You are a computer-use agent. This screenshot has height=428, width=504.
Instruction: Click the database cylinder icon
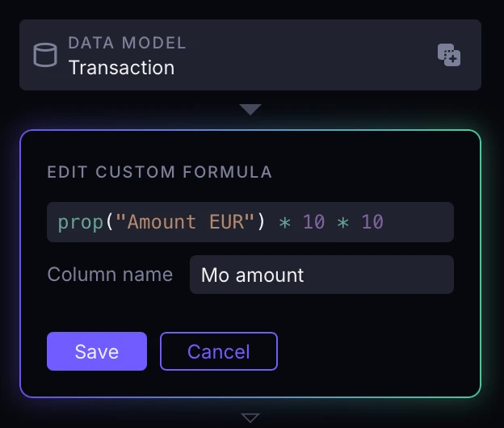(45, 55)
